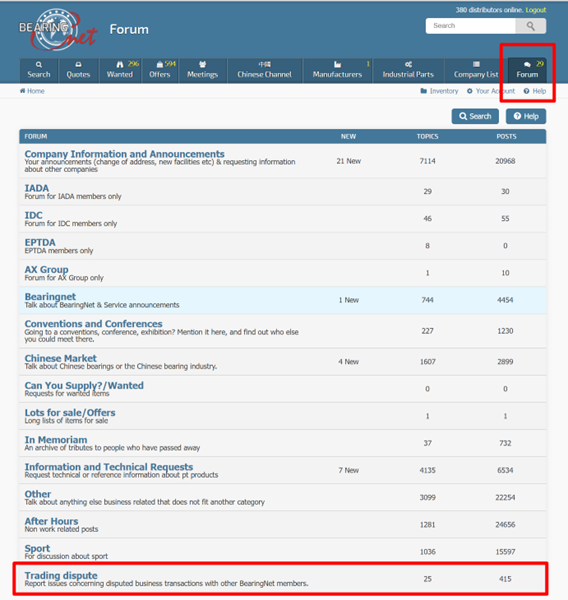Open the IDC forum
The image size is (568, 600).
33,215
